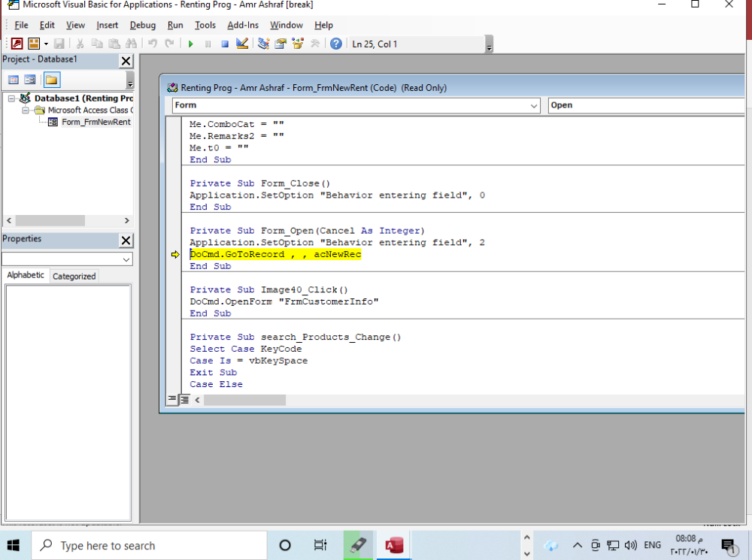Open the Window menu
The width and height of the screenshot is (752, 560).
(x=287, y=25)
